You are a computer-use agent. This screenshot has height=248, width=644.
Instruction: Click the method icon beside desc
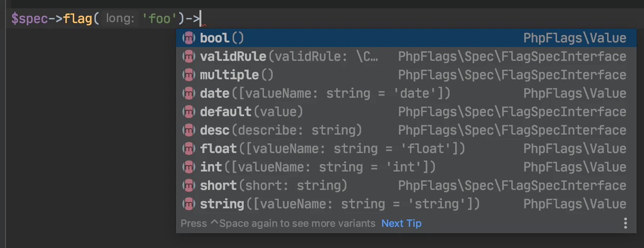point(189,130)
